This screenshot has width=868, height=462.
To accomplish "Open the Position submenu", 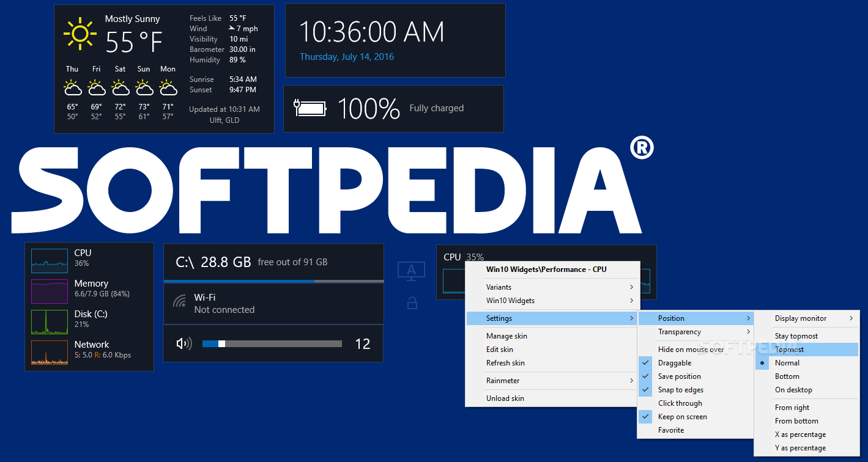I will pyautogui.click(x=695, y=318).
